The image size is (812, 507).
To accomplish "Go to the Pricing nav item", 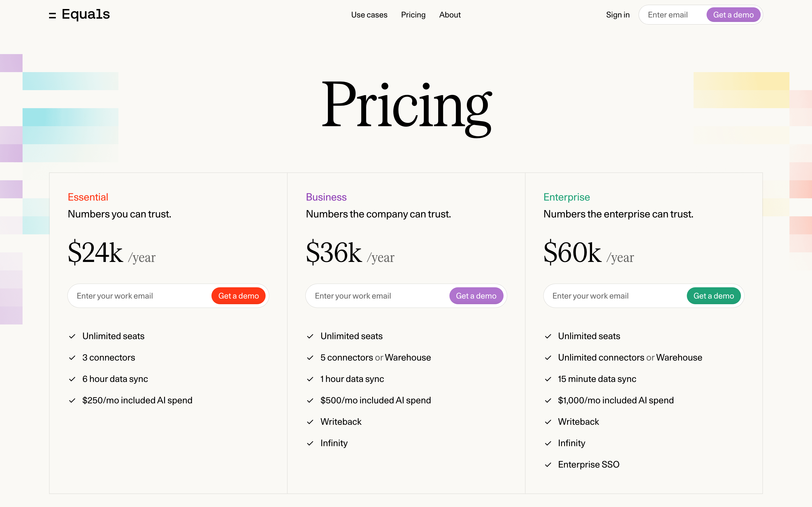I will [413, 15].
